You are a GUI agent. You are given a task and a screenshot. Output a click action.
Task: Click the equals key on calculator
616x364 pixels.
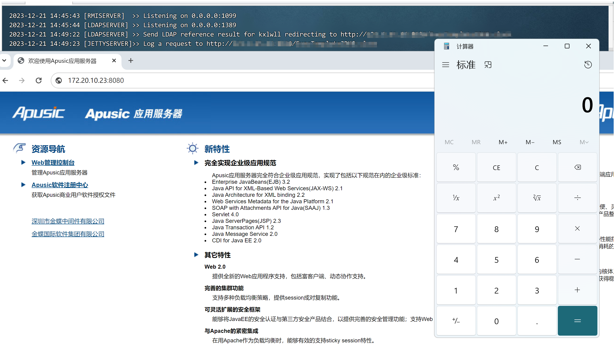(x=577, y=321)
